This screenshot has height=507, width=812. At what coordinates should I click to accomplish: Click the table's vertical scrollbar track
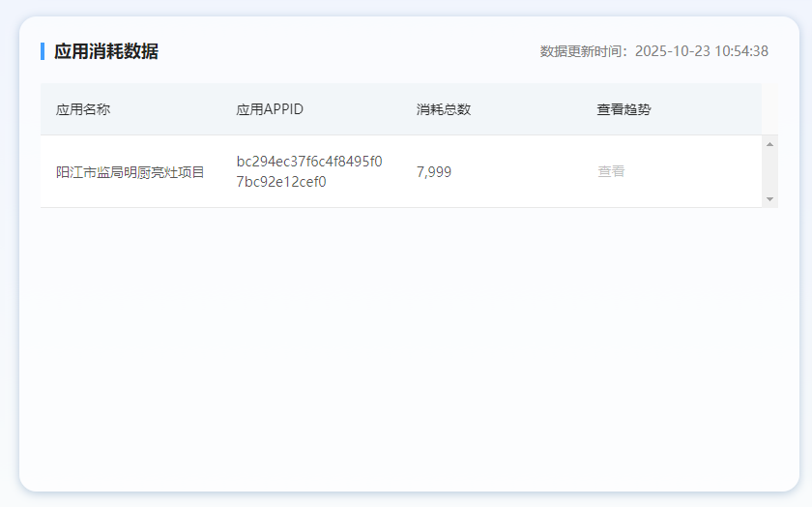pos(769,171)
